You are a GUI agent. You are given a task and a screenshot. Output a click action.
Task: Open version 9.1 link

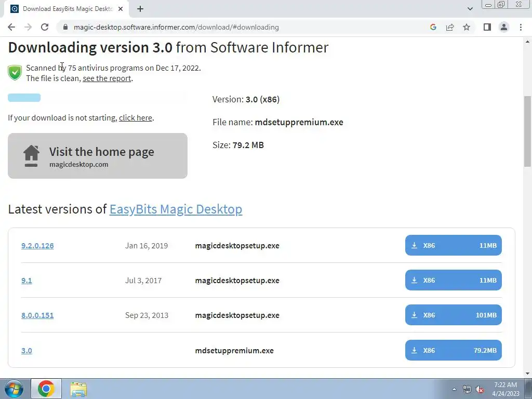coord(26,281)
